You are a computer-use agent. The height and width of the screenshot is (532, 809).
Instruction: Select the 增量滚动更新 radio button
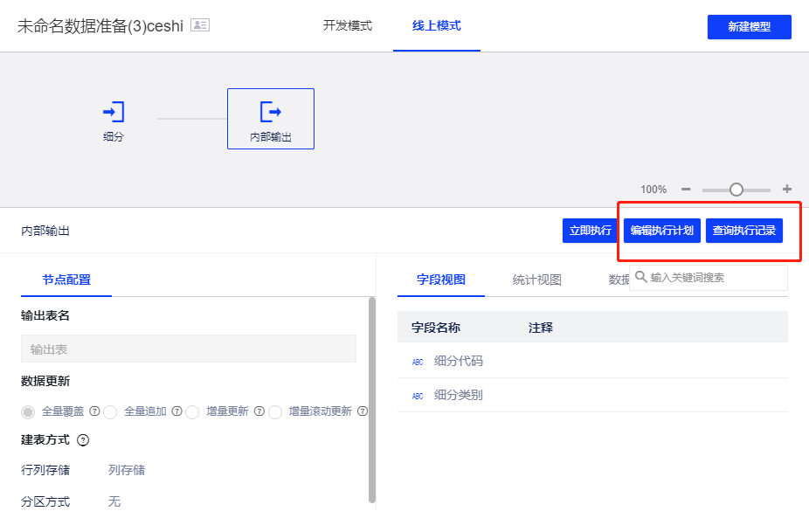point(275,411)
